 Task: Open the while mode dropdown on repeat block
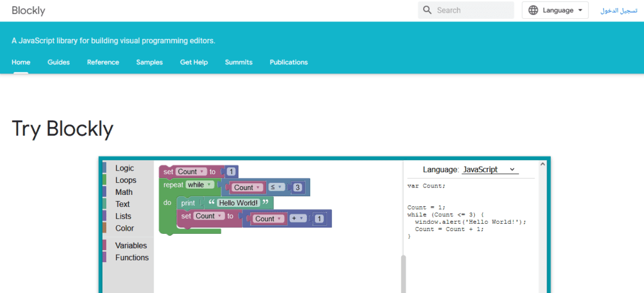pyautogui.click(x=199, y=185)
